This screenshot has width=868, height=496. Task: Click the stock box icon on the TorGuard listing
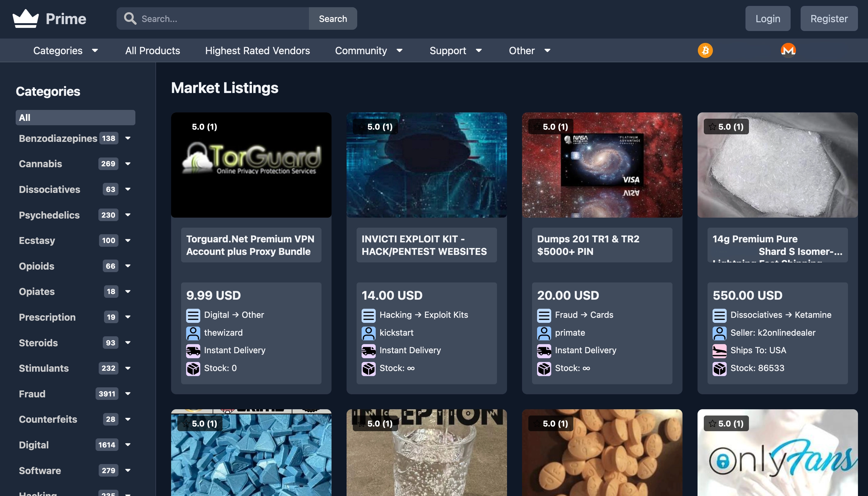pos(193,368)
